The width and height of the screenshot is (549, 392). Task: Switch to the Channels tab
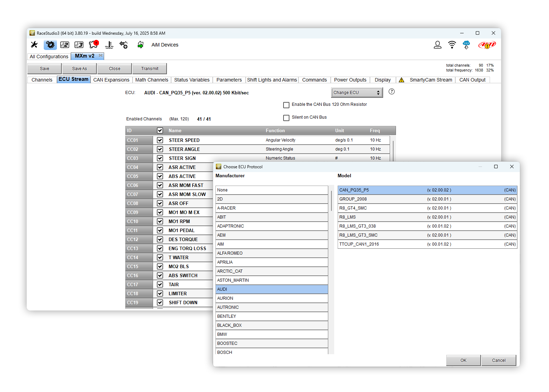point(42,80)
